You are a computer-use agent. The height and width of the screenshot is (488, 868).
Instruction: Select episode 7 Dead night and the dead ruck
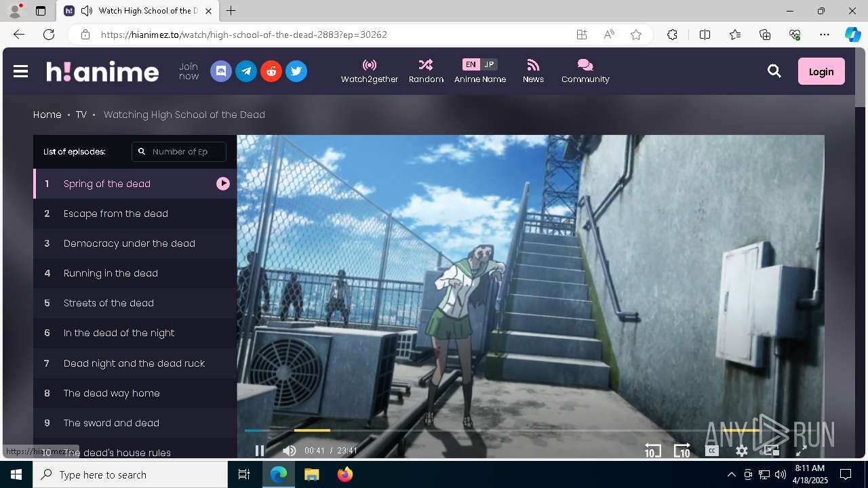click(135, 363)
